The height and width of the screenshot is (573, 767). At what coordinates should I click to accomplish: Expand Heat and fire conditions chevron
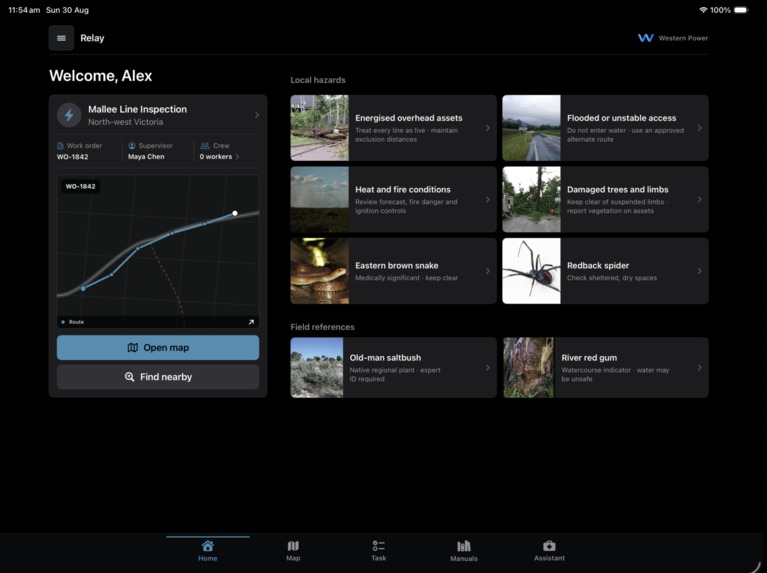488,199
